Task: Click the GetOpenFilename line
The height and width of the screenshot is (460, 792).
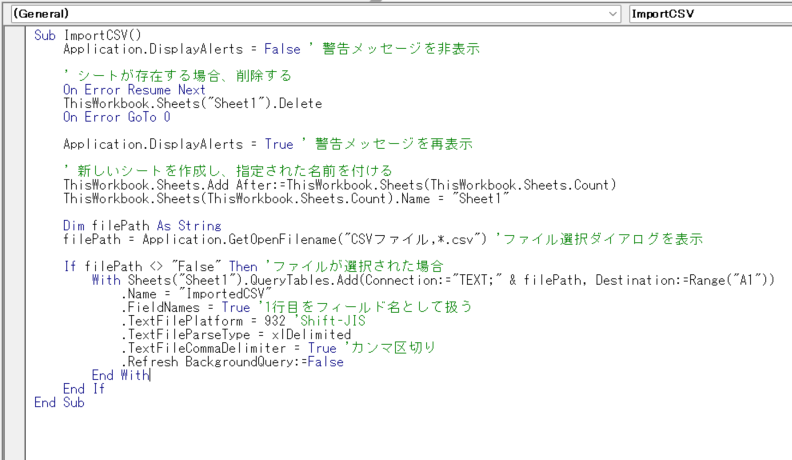Action: (x=383, y=239)
